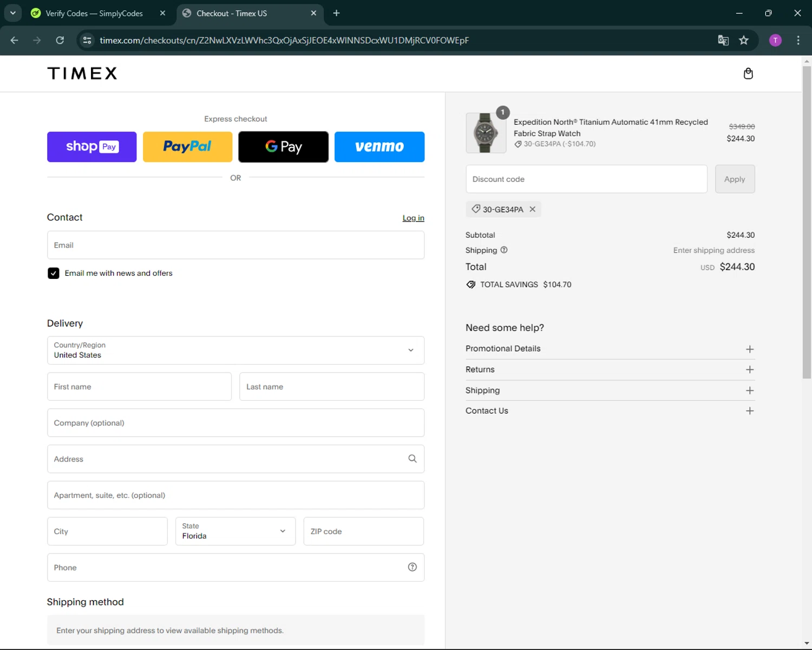
Task: Click the Company (optional) field
Action: [x=235, y=423]
